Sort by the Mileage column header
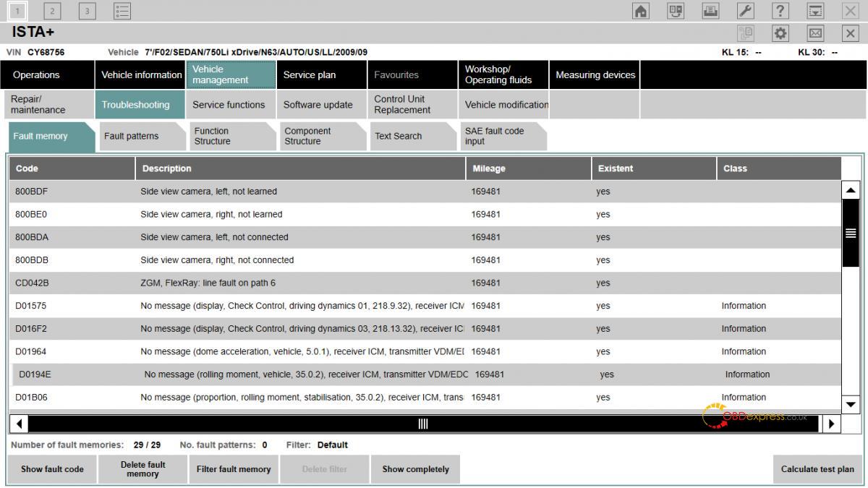868x488 pixels. point(529,168)
